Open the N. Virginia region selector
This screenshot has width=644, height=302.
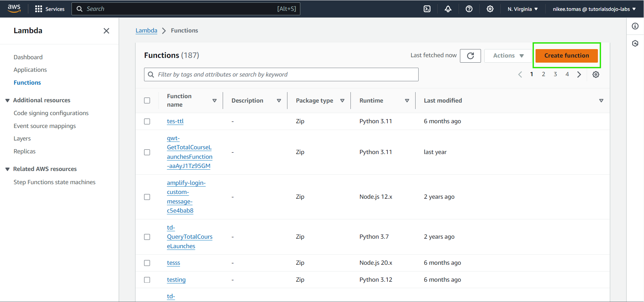(523, 9)
